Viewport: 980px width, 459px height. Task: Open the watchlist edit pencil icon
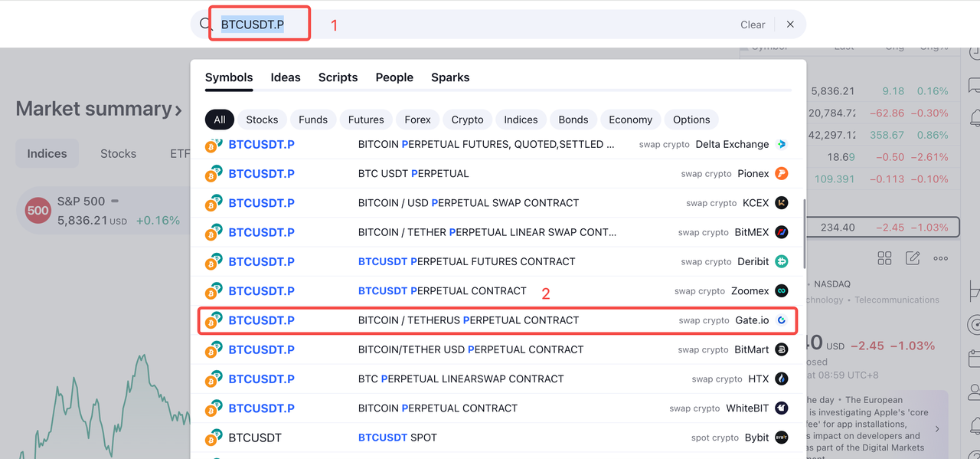[912, 258]
